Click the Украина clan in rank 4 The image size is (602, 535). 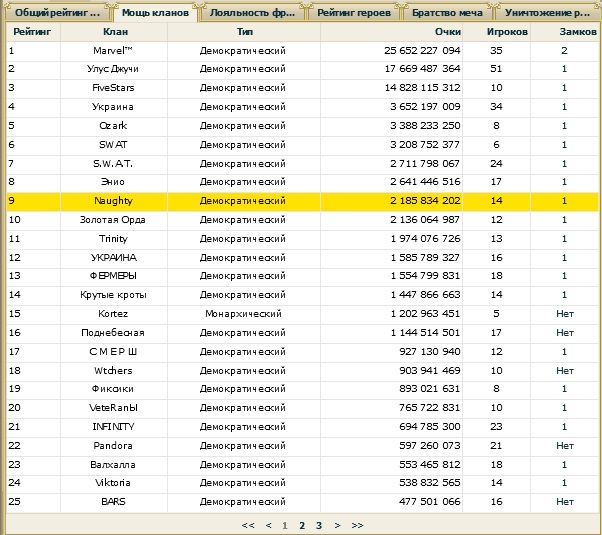[x=113, y=107]
